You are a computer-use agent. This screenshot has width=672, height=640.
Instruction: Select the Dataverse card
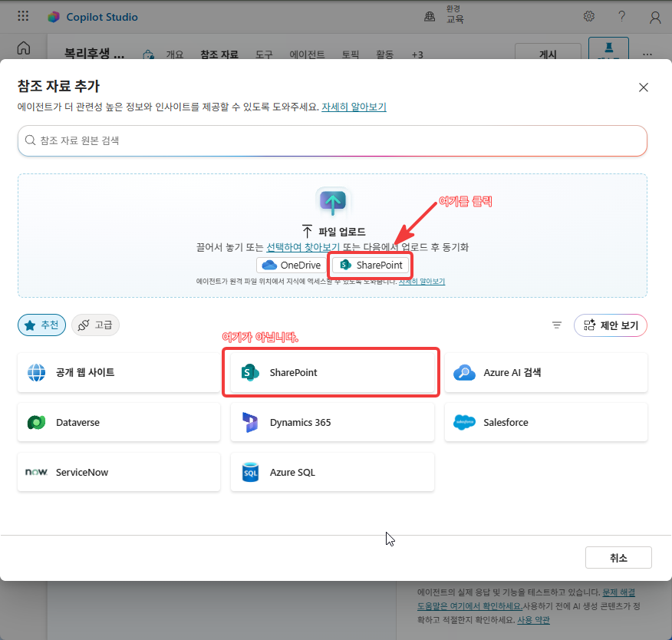119,422
